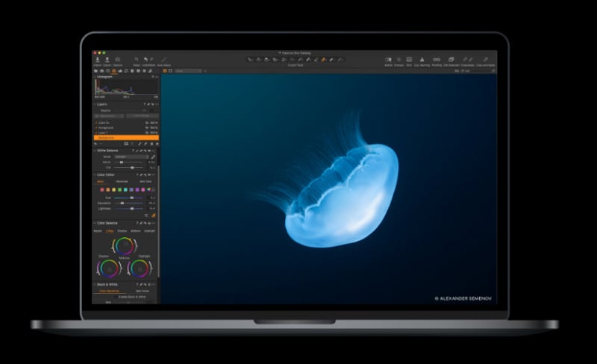Viewport: 597px width, 364px height.
Task: Open the Library tool tab folder icon
Action: 96,71
